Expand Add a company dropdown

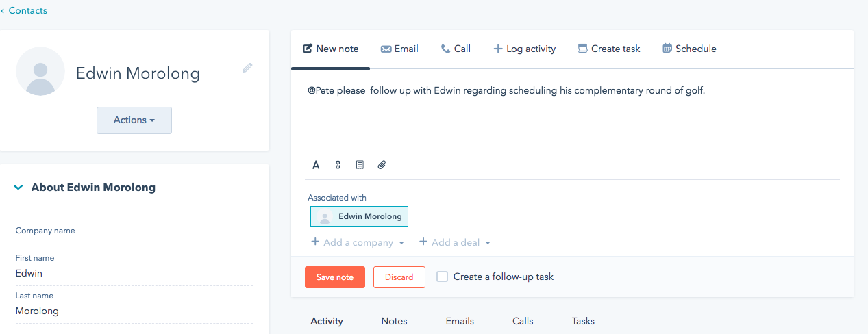coord(358,242)
